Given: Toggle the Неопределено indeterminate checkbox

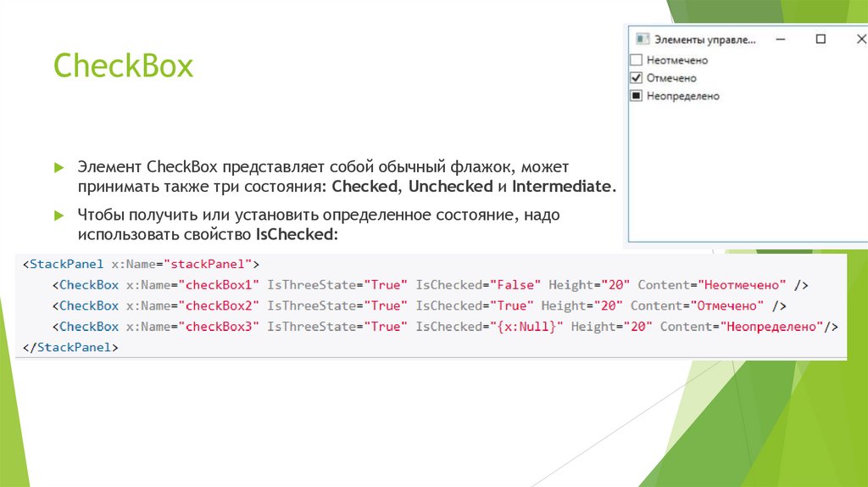Looking at the screenshot, I should point(636,96).
